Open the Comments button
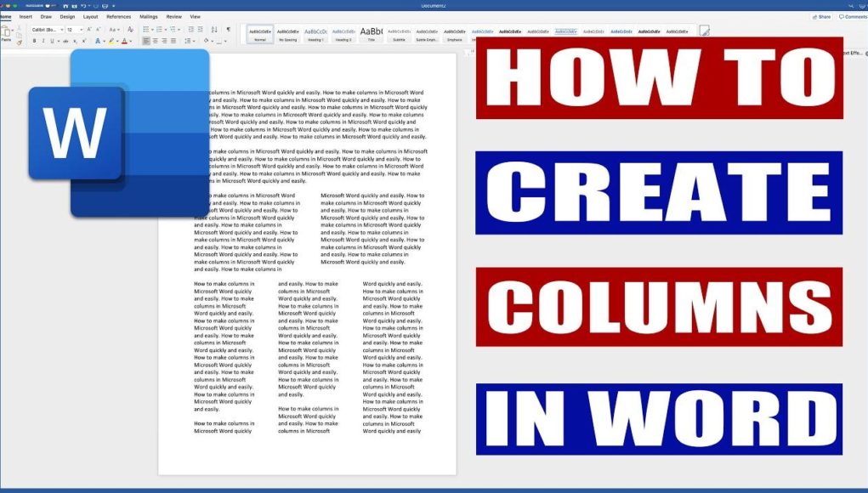Screen dimensions: 868x493 853,17
